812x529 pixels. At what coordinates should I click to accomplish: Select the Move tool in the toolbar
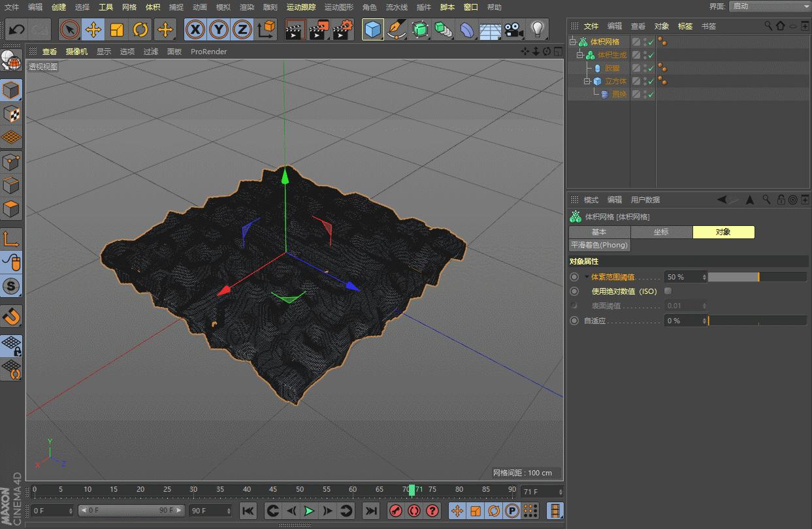[92, 29]
